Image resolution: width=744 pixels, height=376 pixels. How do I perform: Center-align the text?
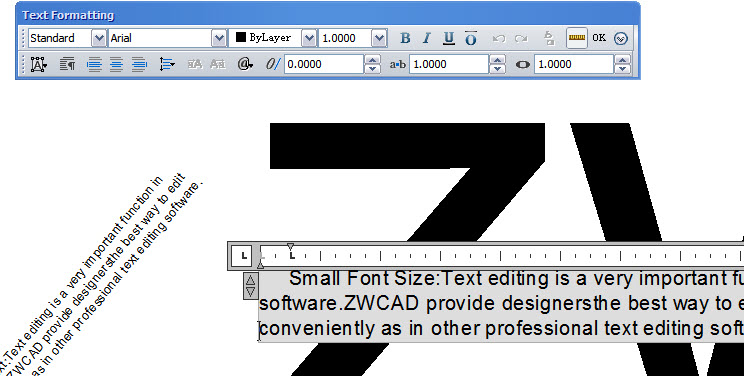point(116,64)
